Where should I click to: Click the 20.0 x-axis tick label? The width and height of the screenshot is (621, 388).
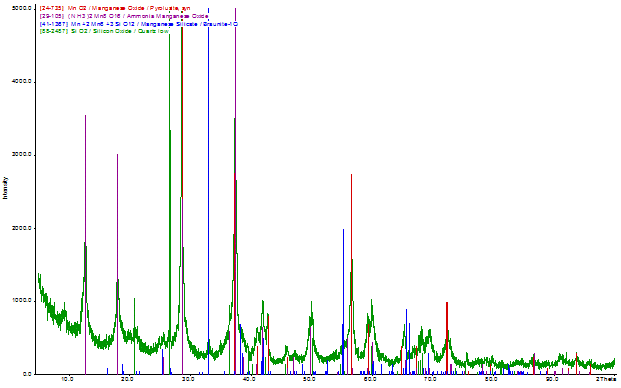click(x=127, y=380)
